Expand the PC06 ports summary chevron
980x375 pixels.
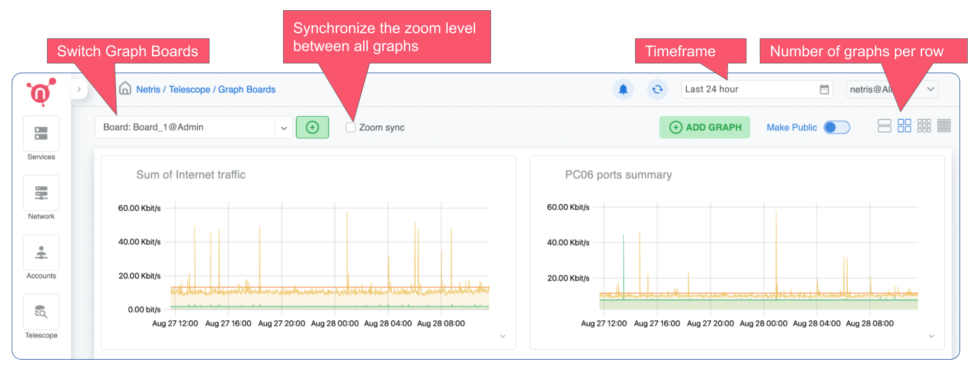click(x=931, y=336)
